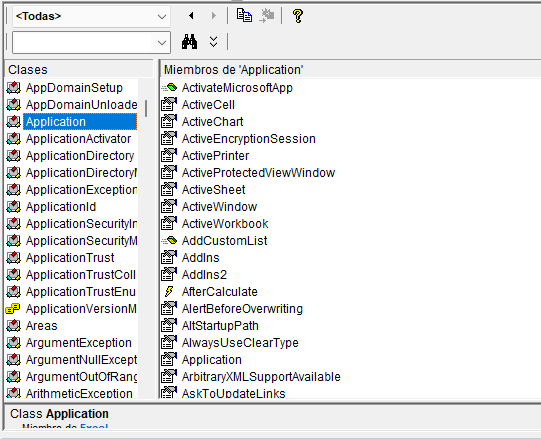Click the yellow question mark help icon
Screen dimensions: 541x439
click(298, 16)
